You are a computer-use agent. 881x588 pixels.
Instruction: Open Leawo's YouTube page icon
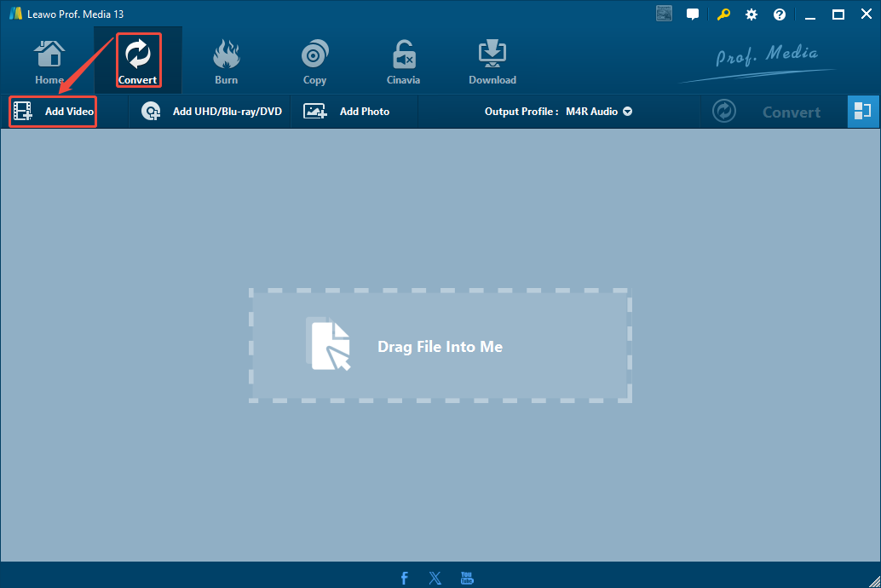[466, 578]
